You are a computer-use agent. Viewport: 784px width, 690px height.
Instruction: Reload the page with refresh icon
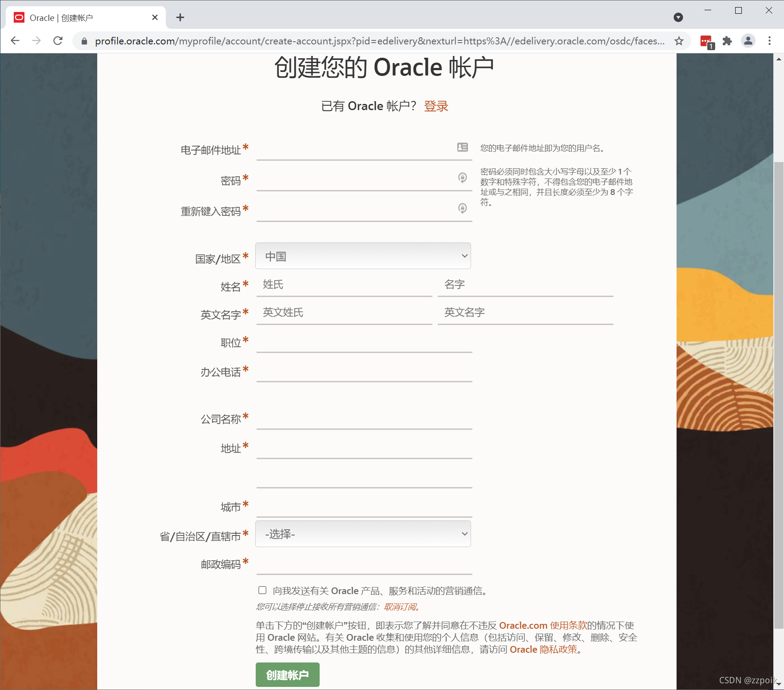click(x=58, y=41)
